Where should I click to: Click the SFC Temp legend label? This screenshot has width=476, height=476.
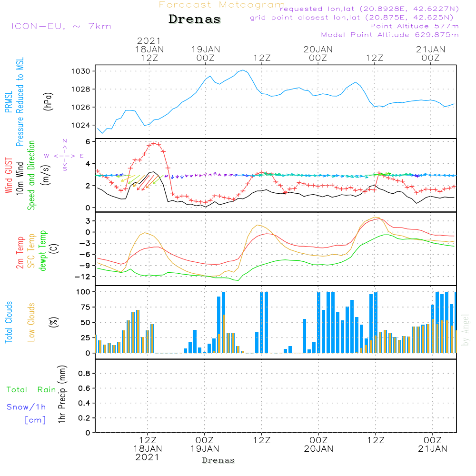click(31, 251)
